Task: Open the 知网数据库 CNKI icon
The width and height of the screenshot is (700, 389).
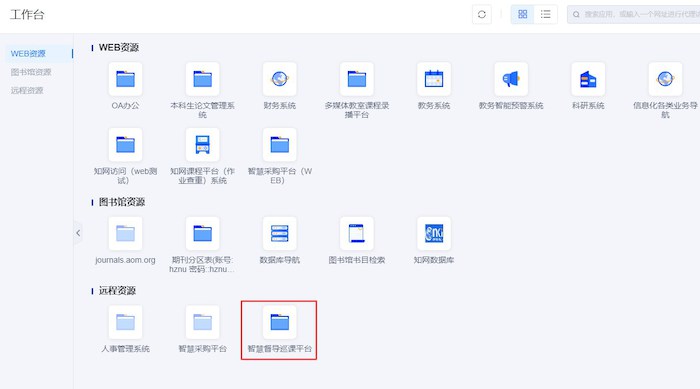Action: [x=434, y=234]
